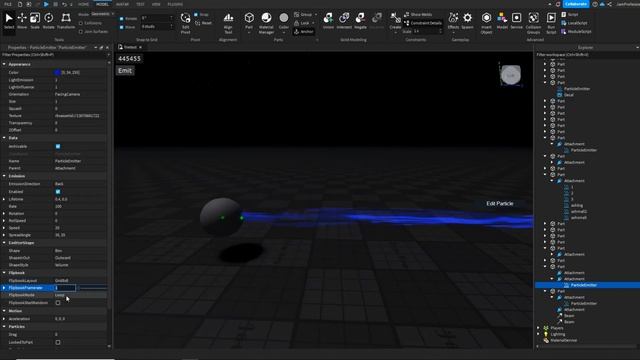The height and width of the screenshot is (360, 640).
Task: Click the Emit button in viewport
Action: tap(125, 71)
